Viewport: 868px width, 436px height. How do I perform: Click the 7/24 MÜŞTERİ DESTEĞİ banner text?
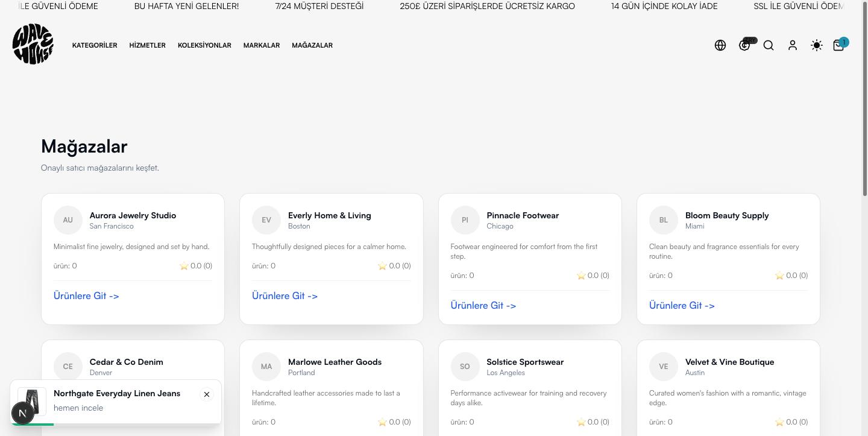tap(319, 6)
